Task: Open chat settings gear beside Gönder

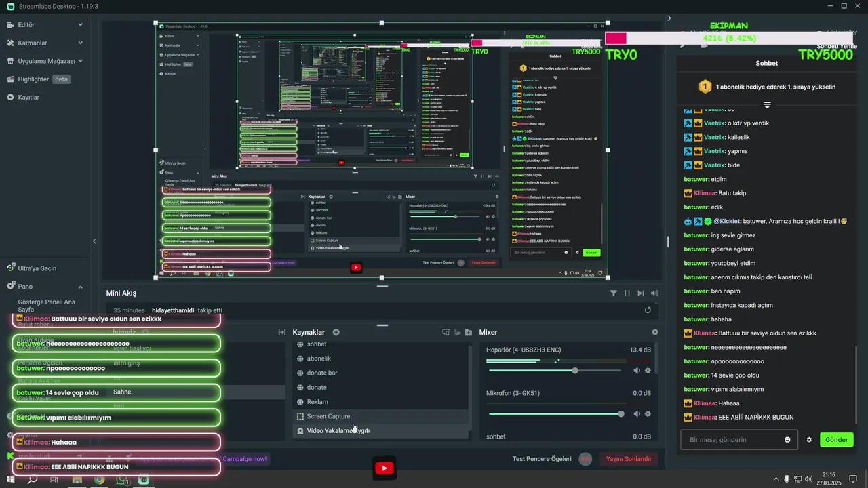Action: [809, 440]
